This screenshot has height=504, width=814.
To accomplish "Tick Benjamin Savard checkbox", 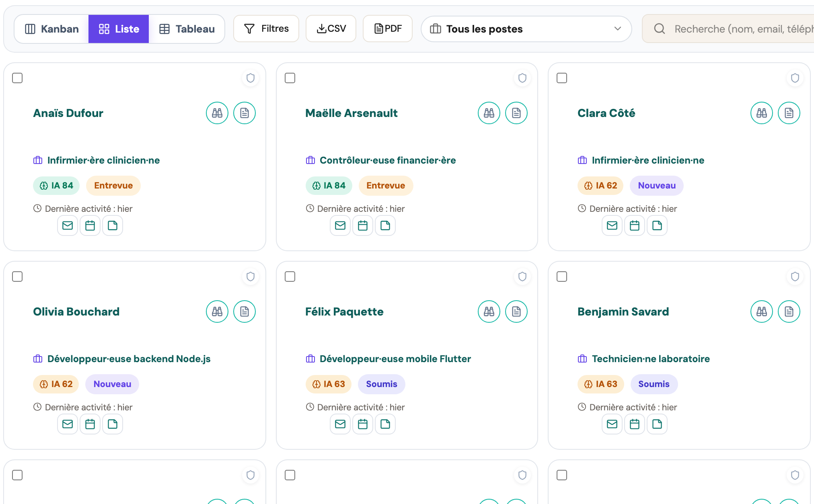I will [562, 277].
